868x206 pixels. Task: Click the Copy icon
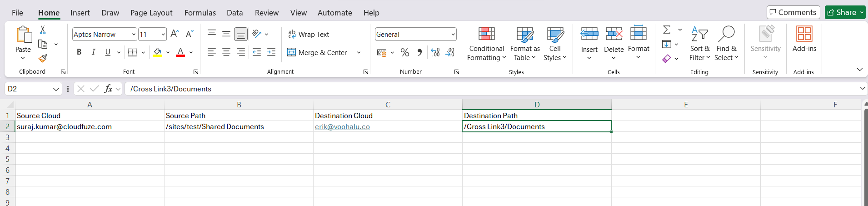[43, 44]
